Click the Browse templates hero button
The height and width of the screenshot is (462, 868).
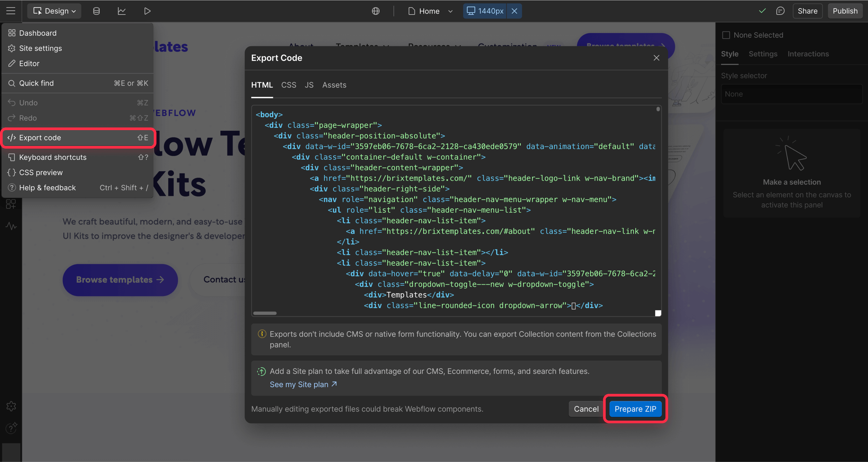(120, 280)
